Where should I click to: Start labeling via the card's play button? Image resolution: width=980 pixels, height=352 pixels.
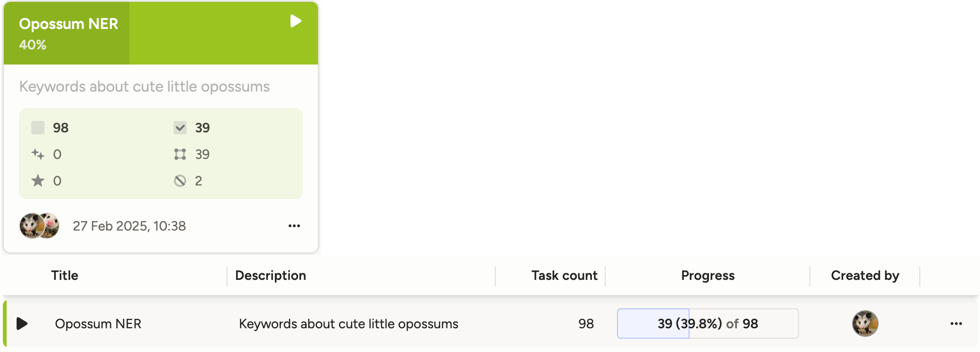295,20
